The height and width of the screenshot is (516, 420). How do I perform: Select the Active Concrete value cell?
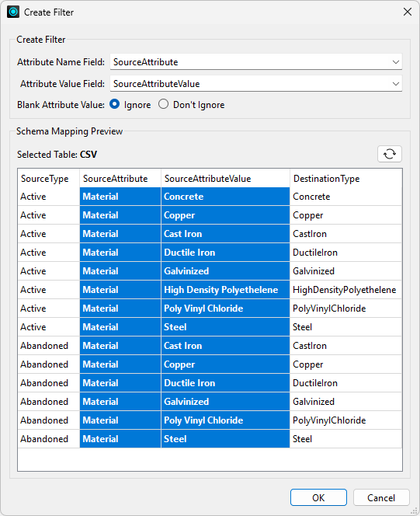click(x=225, y=197)
